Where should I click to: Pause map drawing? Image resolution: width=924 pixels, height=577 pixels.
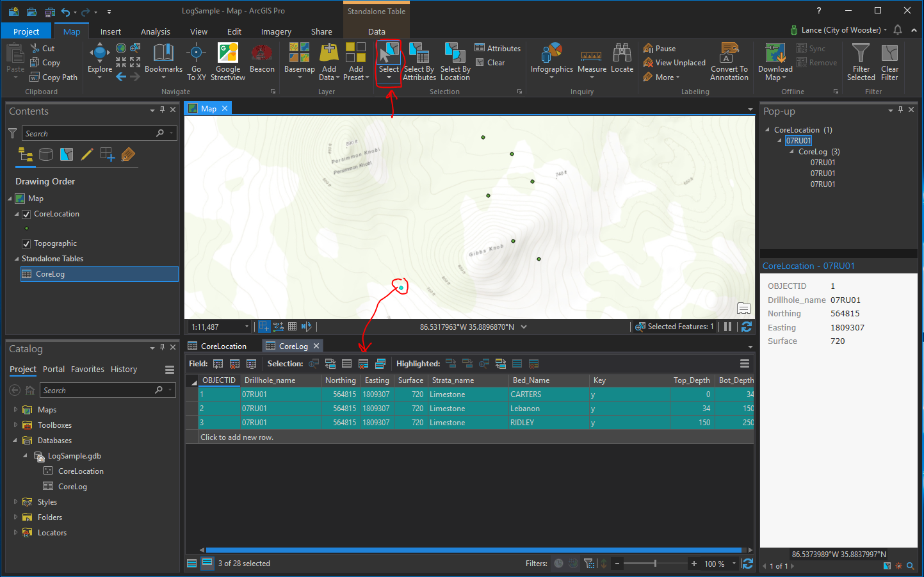(727, 327)
